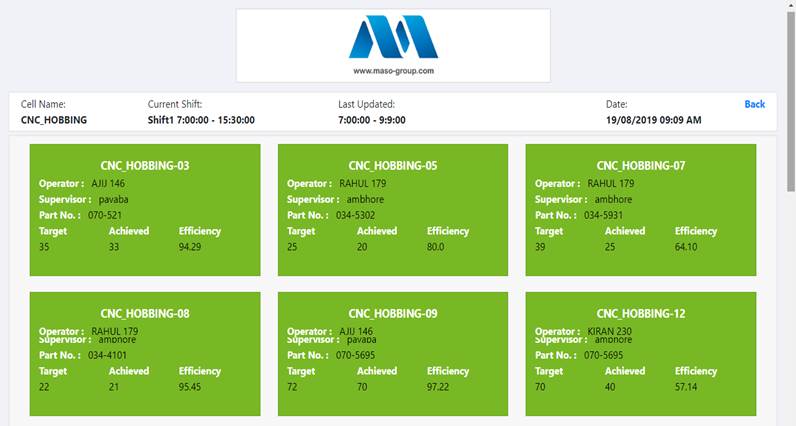Select the CNC_HOBBING-08 card title

[x=145, y=314]
